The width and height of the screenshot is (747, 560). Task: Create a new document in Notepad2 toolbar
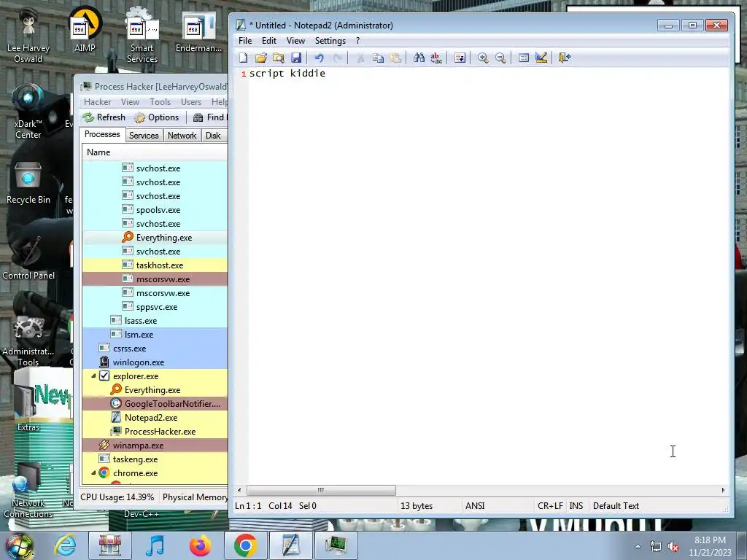(x=244, y=58)
